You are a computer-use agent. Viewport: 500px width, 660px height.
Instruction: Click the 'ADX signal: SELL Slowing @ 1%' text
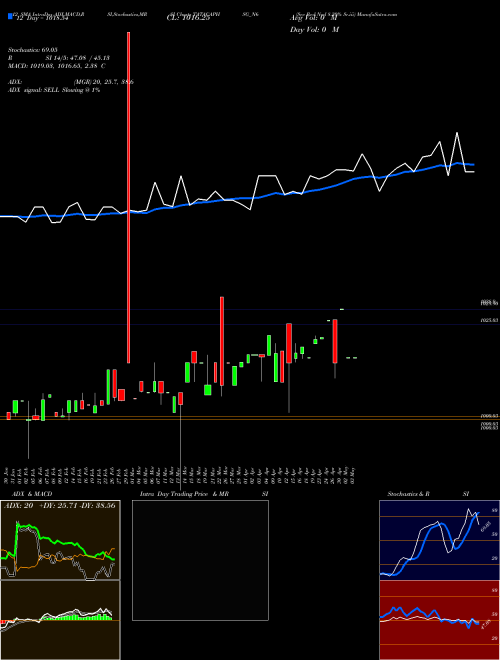(54, 90)
